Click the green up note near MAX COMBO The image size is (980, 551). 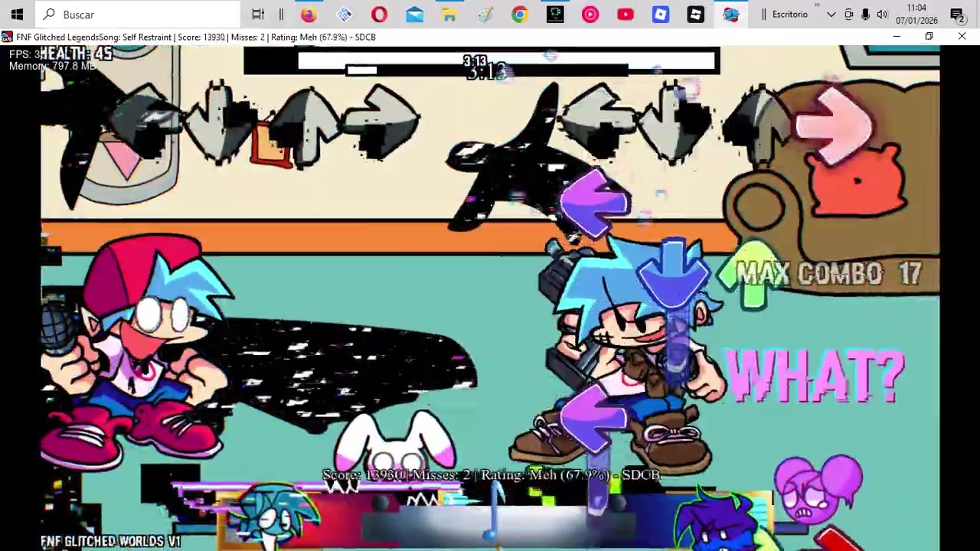pyautogui.click(x=753, y=276)
